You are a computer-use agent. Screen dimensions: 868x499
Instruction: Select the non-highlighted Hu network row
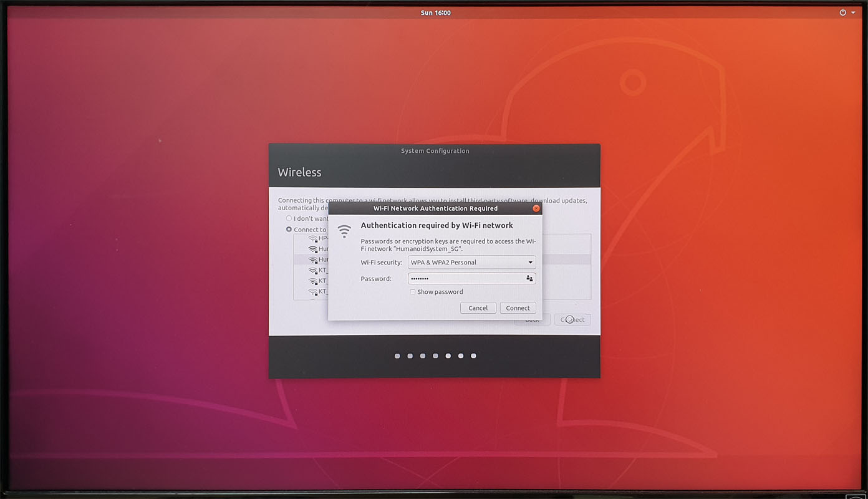point(311,249)
